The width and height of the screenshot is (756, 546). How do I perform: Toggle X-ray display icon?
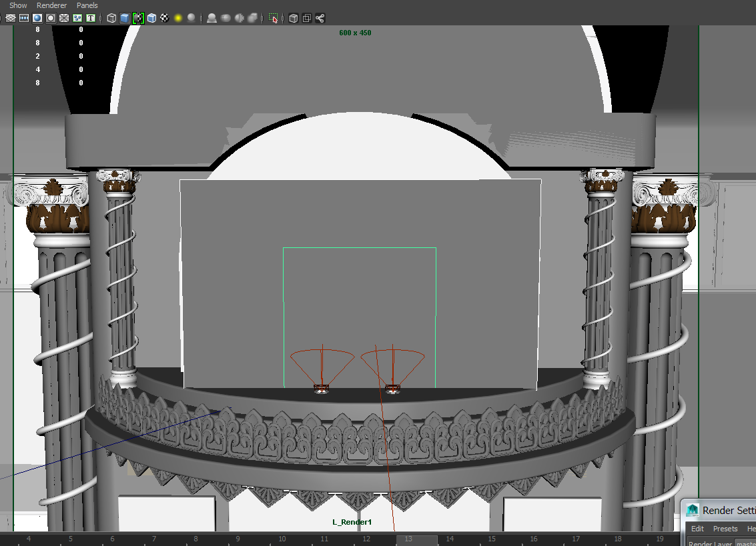pyautogui.click(x=293, y=18)
